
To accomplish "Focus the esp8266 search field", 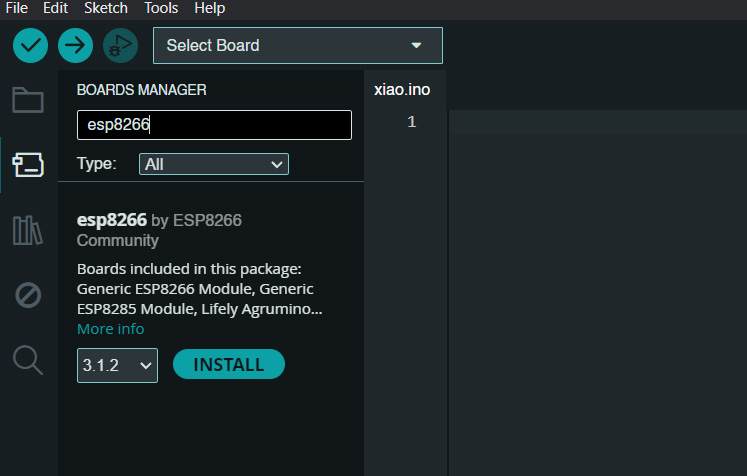I will pos(214,125).
